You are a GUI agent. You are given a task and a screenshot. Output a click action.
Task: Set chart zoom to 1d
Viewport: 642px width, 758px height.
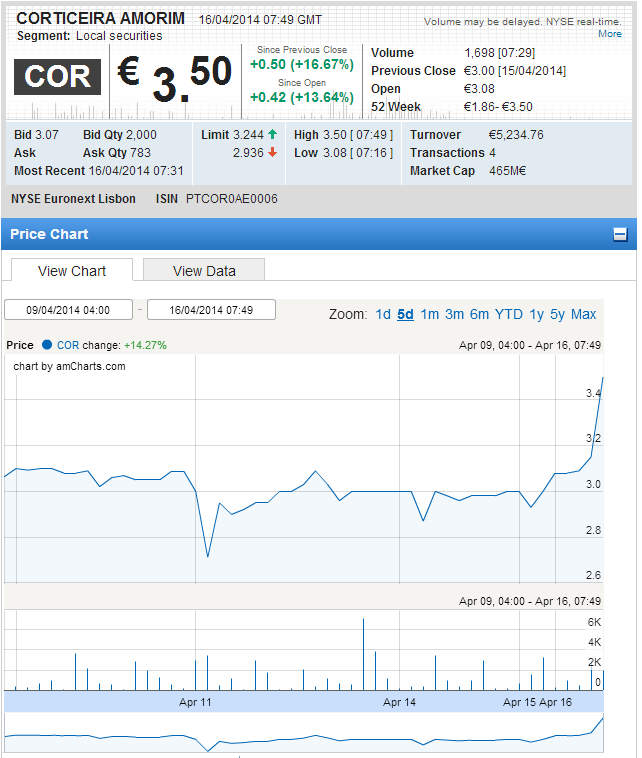383,314
